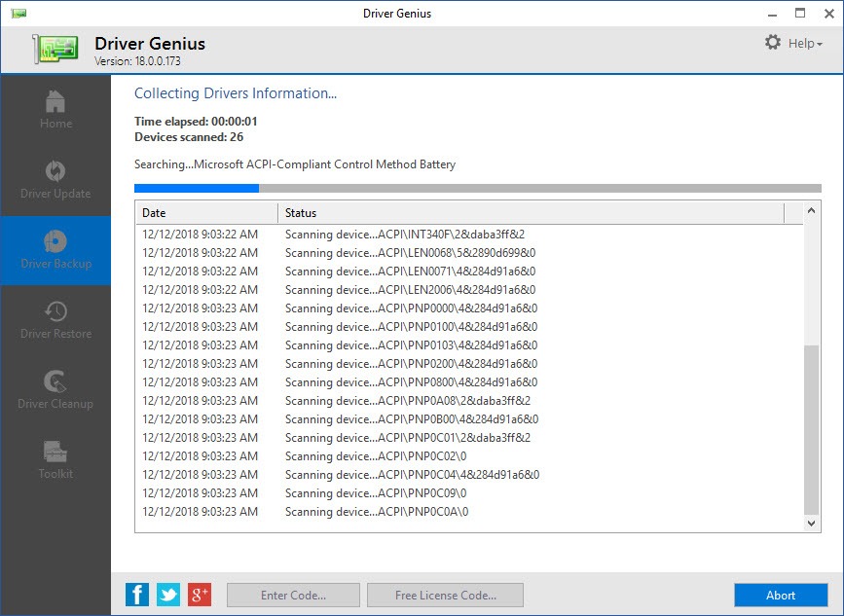
Task: Select the row scanning ACPI\PNP0C09\0
Action: (469, 492)
